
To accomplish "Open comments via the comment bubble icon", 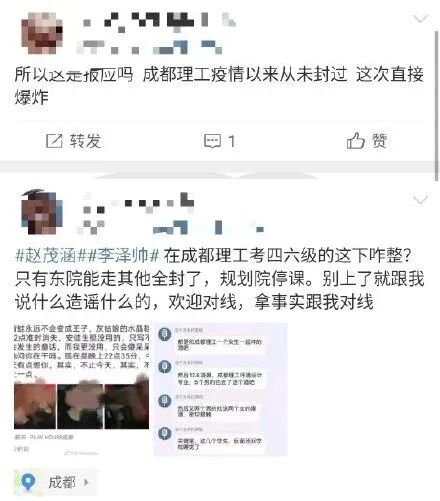I will pyautogui.click(x=212, y=141).
